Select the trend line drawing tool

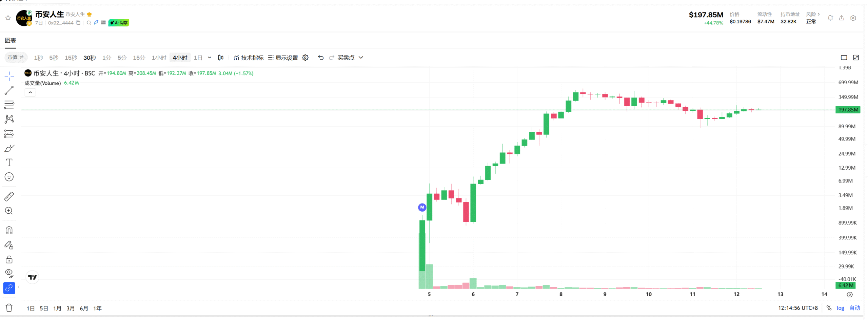click(x=9, y=90)
